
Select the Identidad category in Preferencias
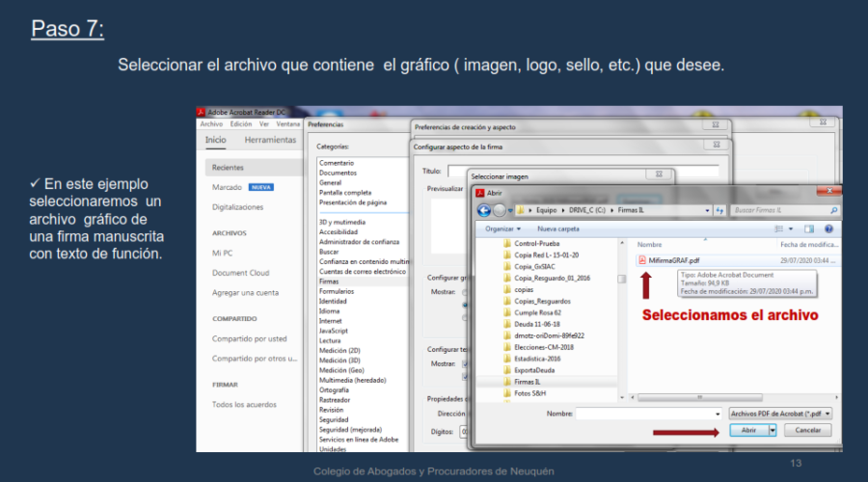point(333,302)
